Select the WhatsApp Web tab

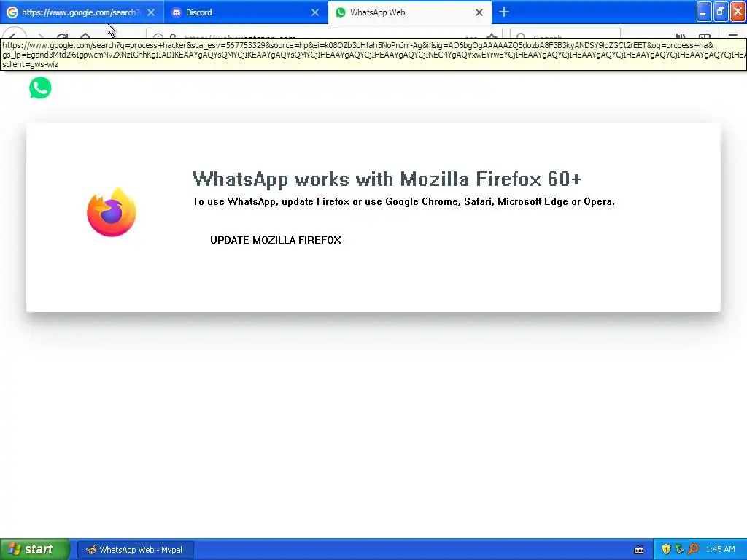click(410, 12)
